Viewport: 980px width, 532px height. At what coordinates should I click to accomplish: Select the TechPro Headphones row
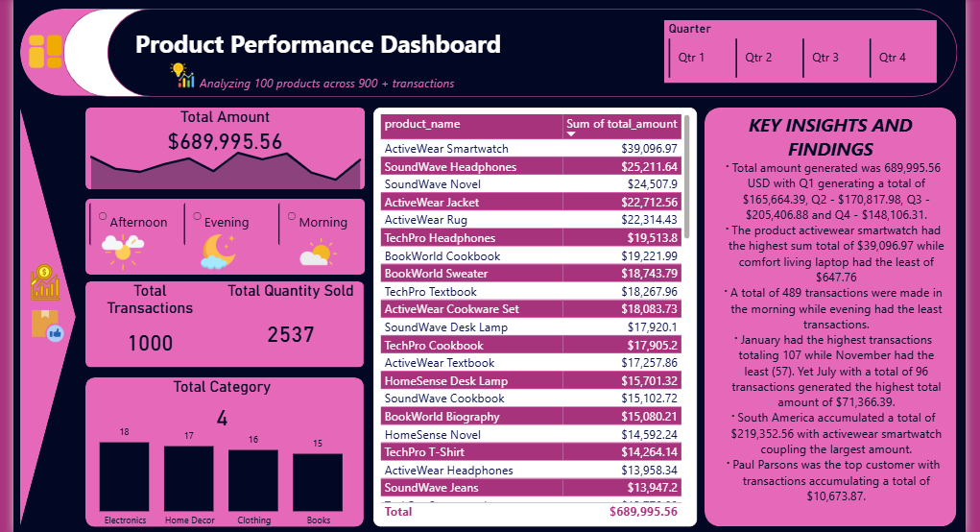click(531, 237)
